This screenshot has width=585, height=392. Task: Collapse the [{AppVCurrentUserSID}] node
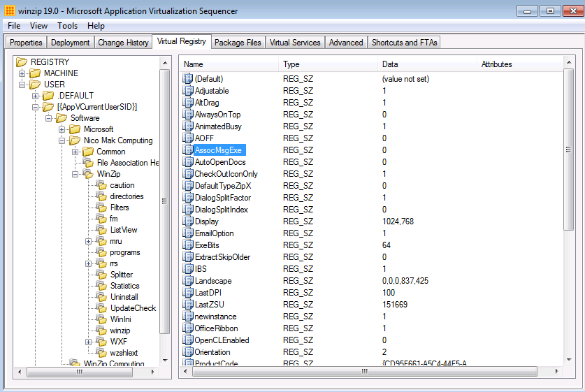[x=35, y=107]
